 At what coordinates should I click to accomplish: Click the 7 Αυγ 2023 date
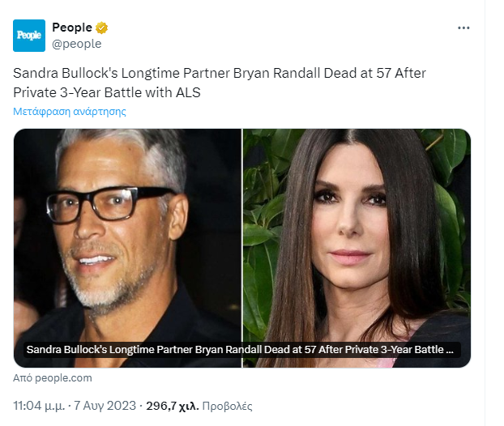point(109,405)
